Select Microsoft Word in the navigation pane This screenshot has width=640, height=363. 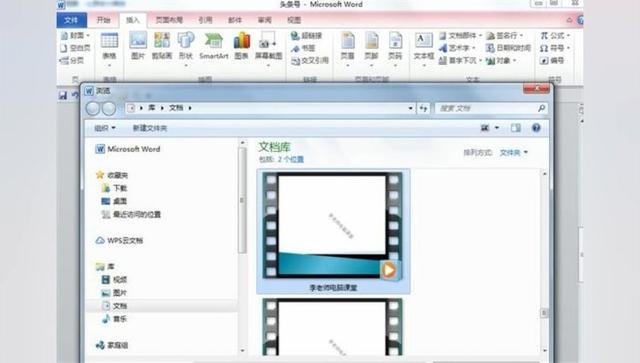128,149
